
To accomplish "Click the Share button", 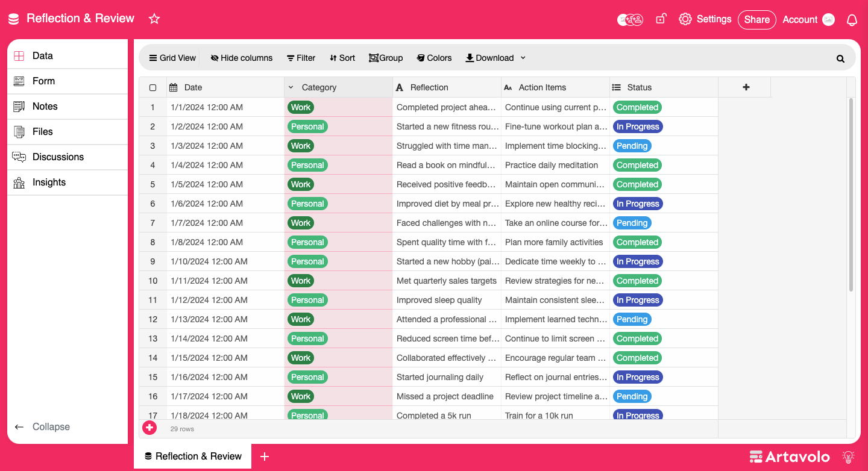I will coord(756,19).
